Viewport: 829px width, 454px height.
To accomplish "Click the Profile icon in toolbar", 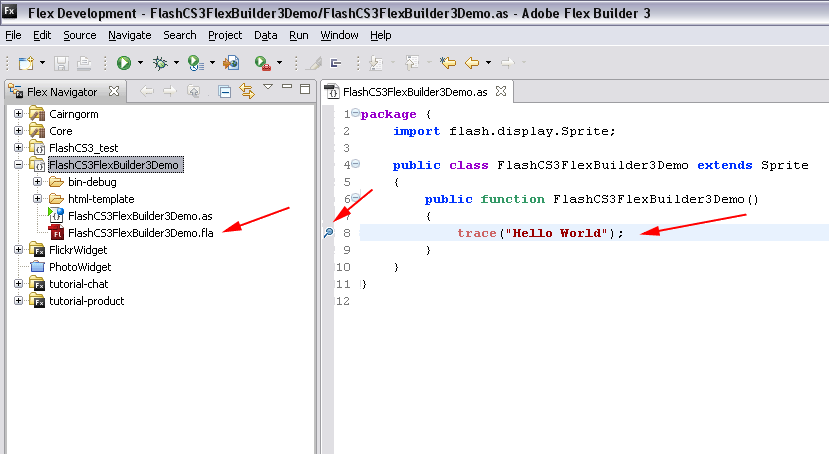I will [196, 63].
